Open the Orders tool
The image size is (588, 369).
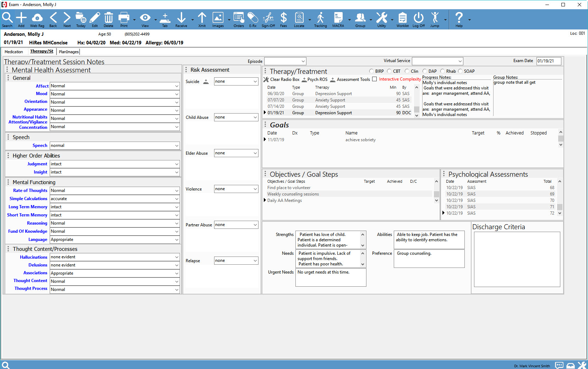pyautogui.click(x=238, y=20)
